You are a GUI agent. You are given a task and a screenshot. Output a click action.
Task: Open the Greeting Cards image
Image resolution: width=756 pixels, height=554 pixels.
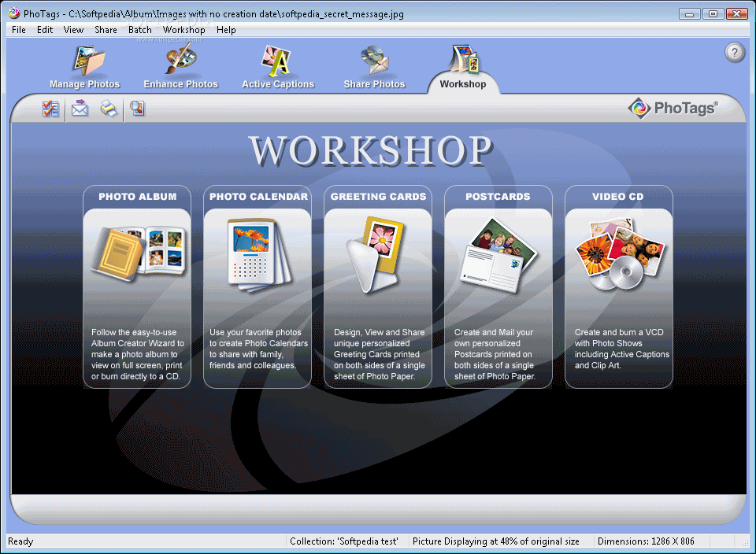click(x=375, y=254)
